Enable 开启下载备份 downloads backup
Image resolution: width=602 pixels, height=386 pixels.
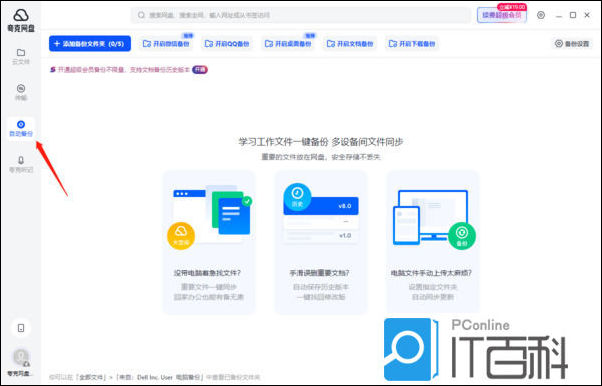(x=412, y=44)
